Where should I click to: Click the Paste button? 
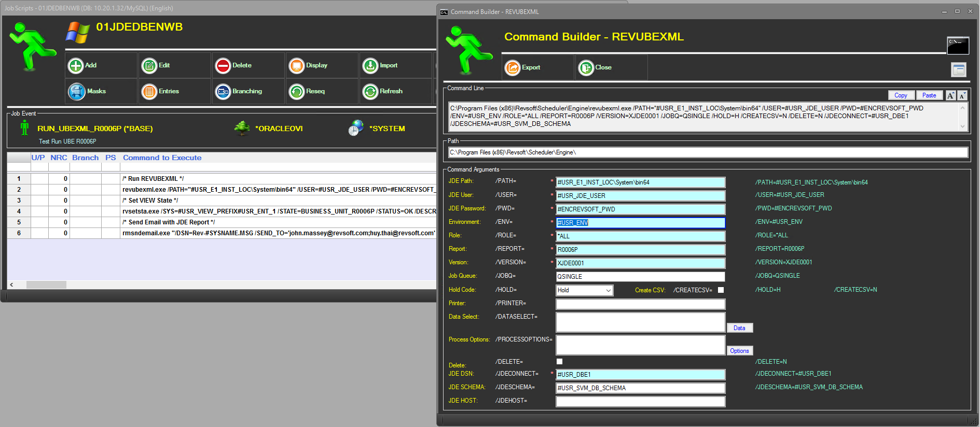tap(929, 95)
